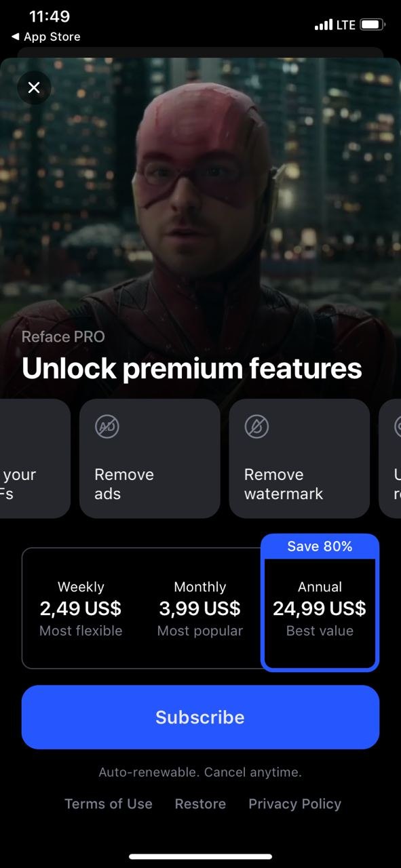Close the Reface PRO paywall
The image size is (401, 868).
pos(34,87)
